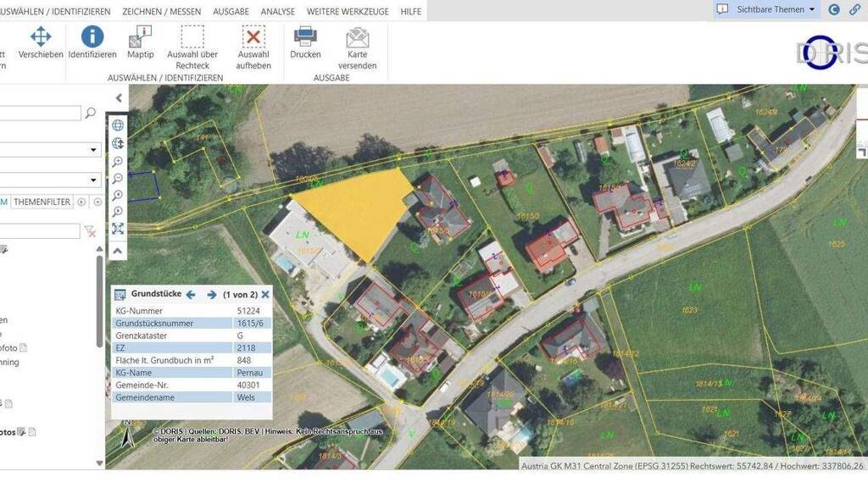Print the map with Drucken
Image resolution: width=868 pixels, height=488 pixels.
[305, 42]
